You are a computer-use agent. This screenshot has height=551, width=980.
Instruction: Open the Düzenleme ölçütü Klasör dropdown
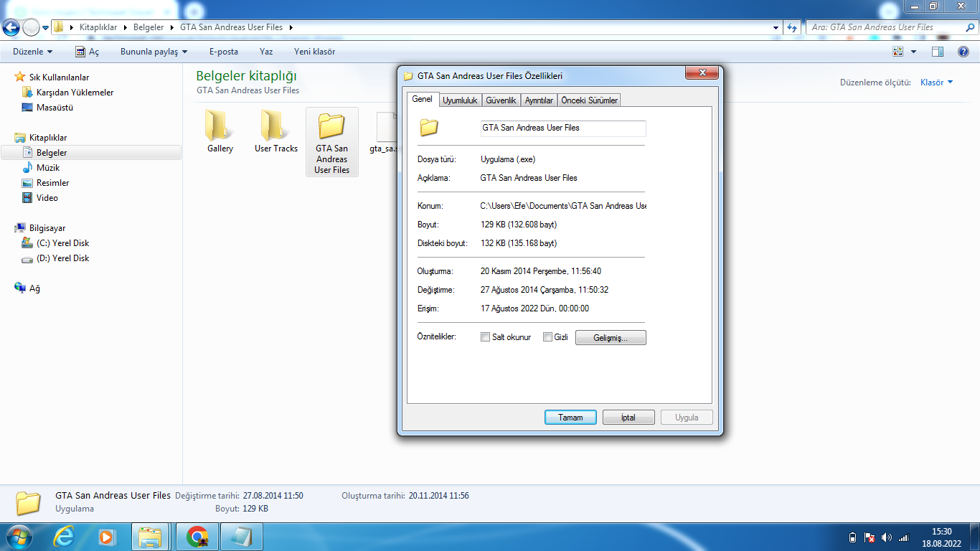(x=937, y=83)
